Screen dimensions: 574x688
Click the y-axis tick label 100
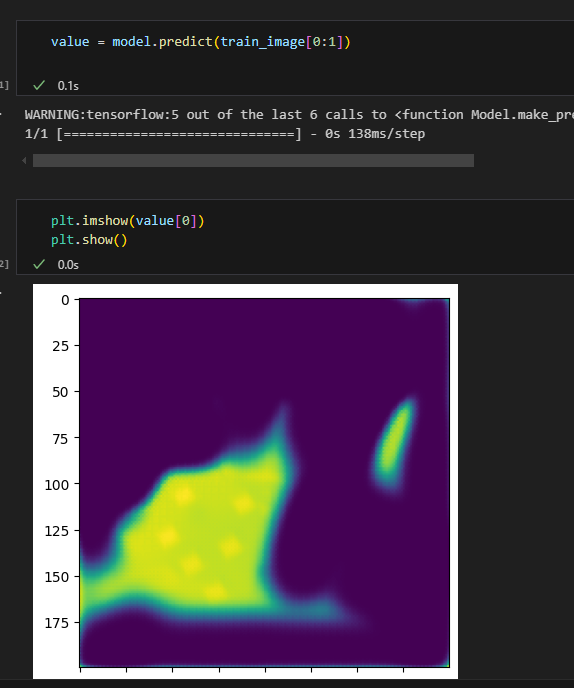tap(57, 485)
